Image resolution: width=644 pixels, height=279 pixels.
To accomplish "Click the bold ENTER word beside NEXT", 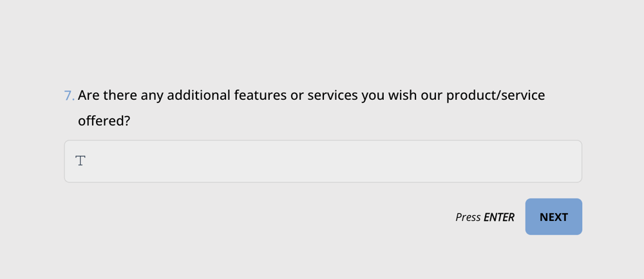I will tap(499, 217).
